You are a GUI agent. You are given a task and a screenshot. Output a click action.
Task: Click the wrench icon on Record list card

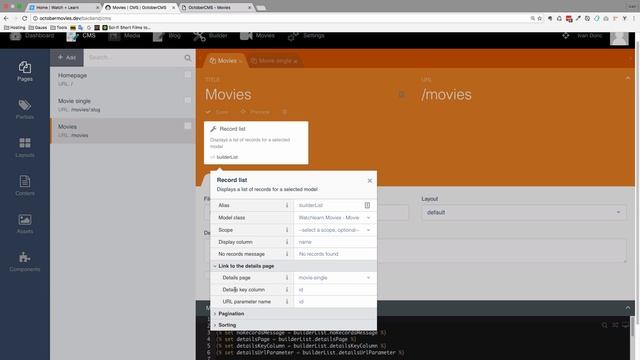click(213, 129)
